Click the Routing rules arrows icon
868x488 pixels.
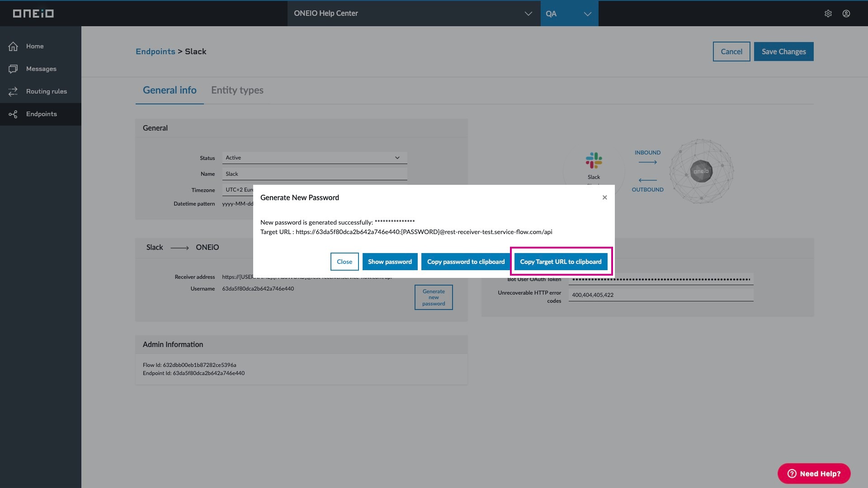tap(13, 91)
